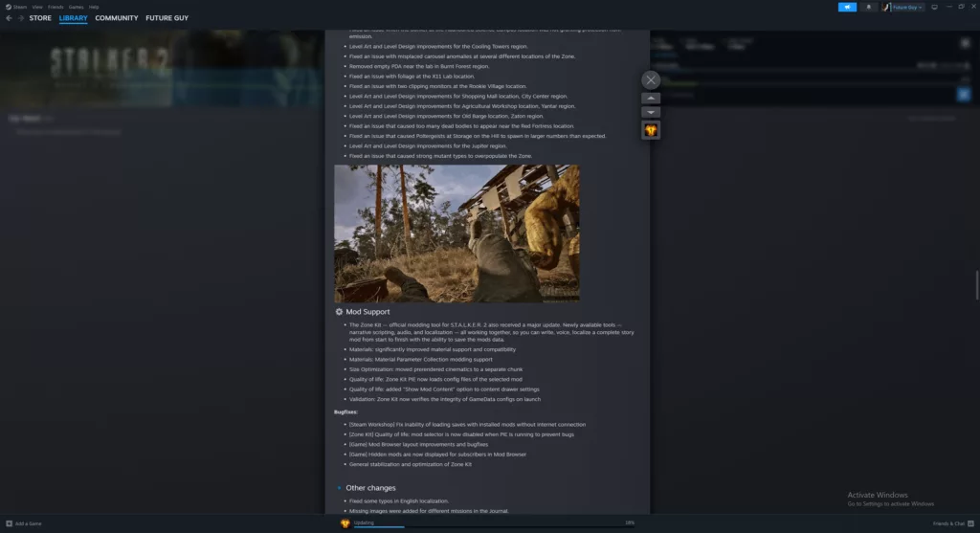
Task: Open the Steam menu
Action: click(x=16, y=7)
